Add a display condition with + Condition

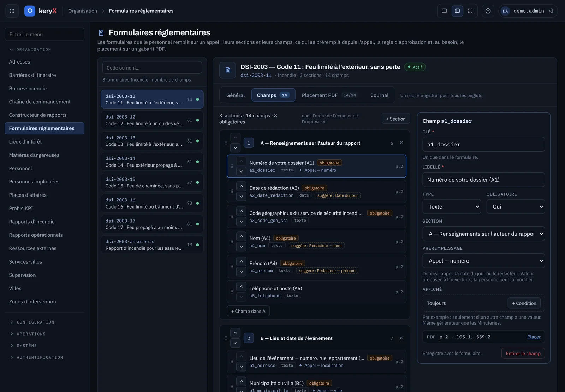coord(524,303)
